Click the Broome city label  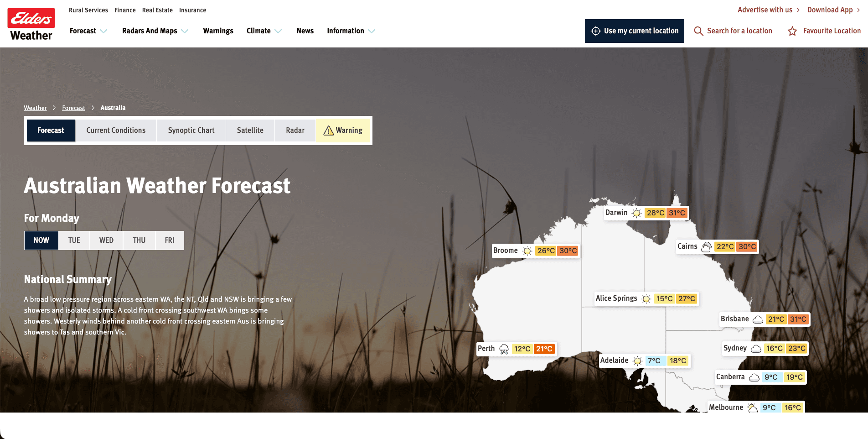pyautogui.click(x=506, y=251)
